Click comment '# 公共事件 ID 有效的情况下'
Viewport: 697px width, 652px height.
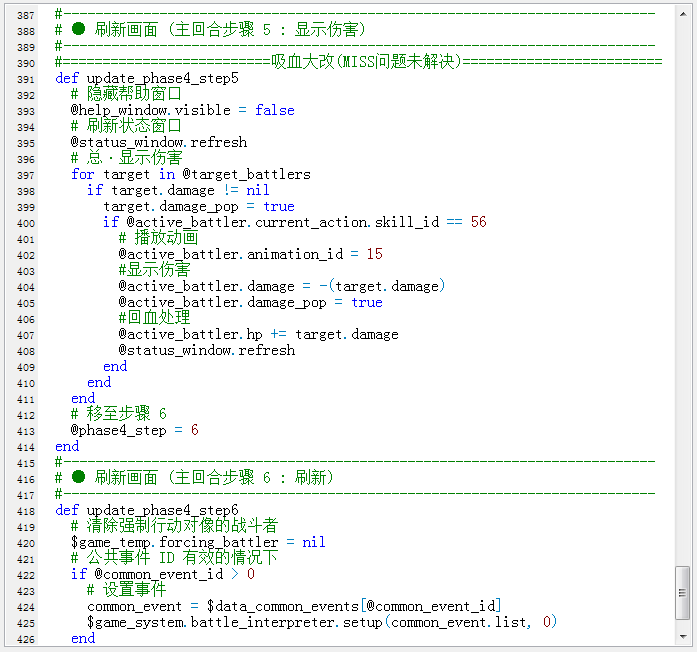pyautogui.click(x=174, y=558)
